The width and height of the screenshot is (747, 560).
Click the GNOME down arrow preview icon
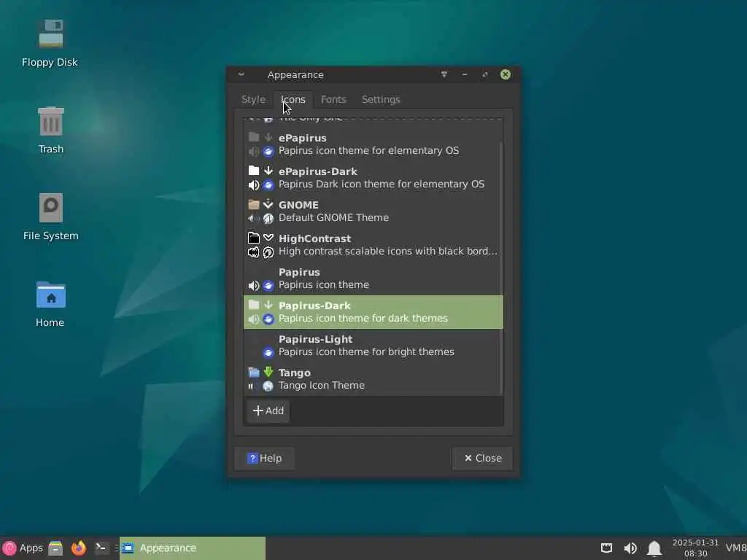pos(268,204)
